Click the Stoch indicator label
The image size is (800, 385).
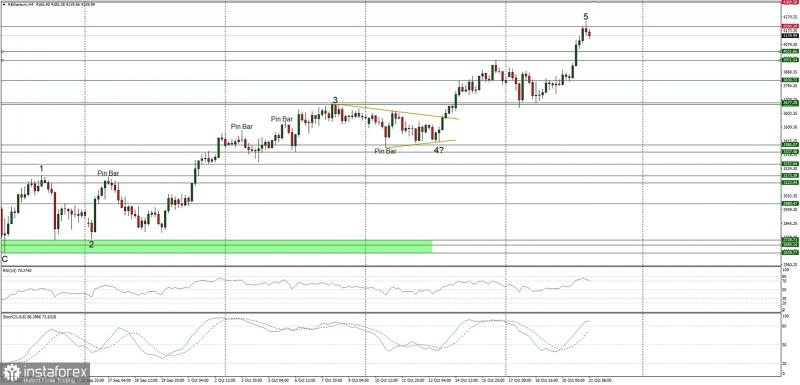(29, 317)
